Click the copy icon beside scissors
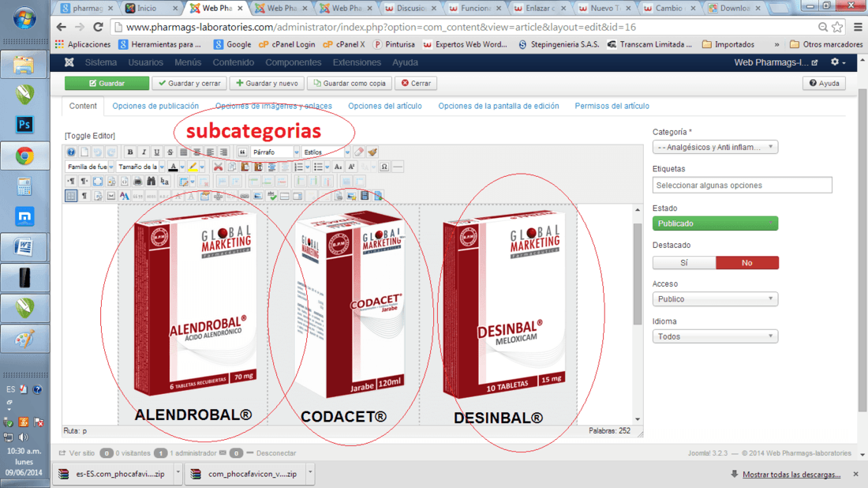868x488 pixels. pyautogui.click(x=231, y=167)
